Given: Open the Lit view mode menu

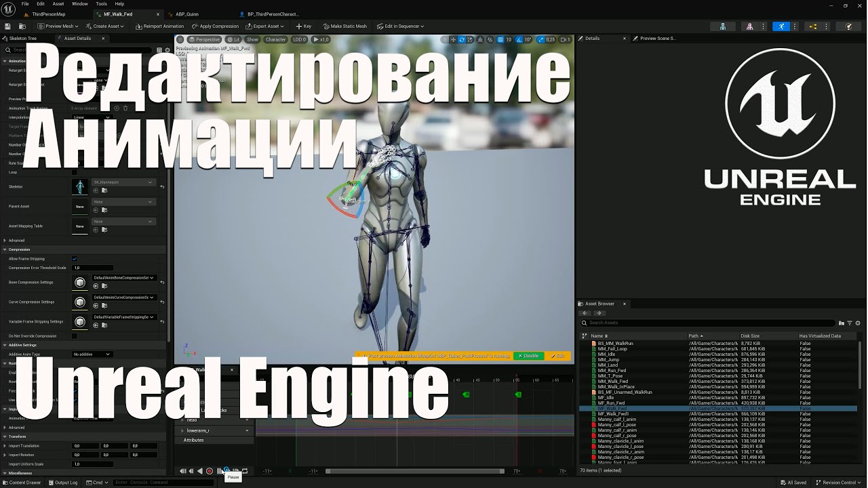Looking at the screenshot, I should click(x=233, y=39).
